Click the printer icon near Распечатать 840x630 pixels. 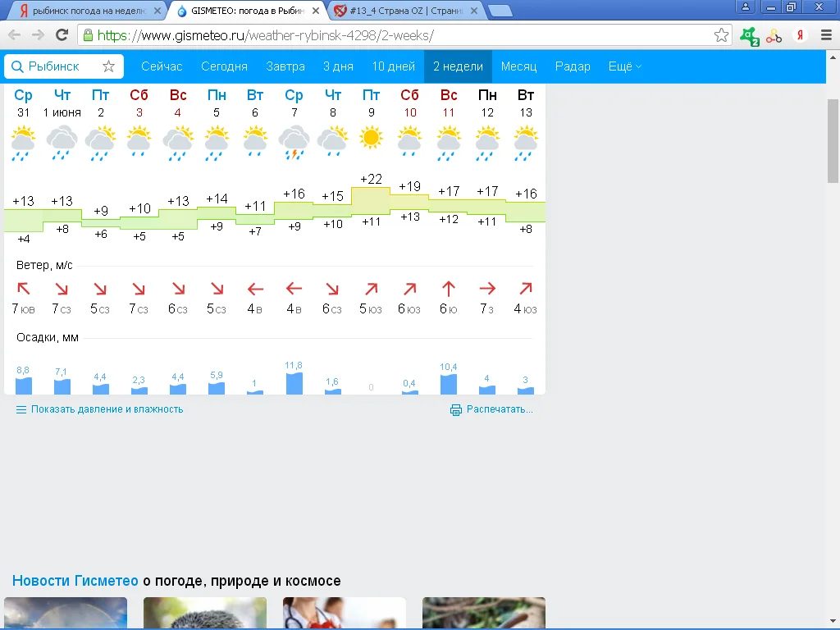[x=455, y=410]
